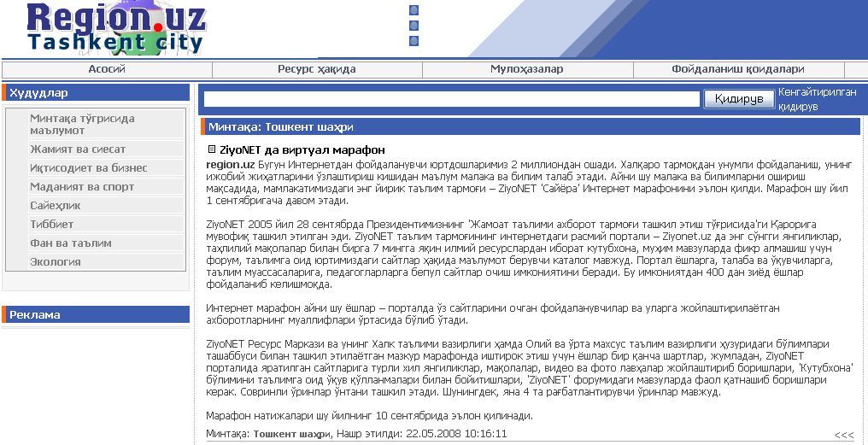Click the Худудлар sidebar header
This screenshot has height=445, width=868.
click(96, 92)
